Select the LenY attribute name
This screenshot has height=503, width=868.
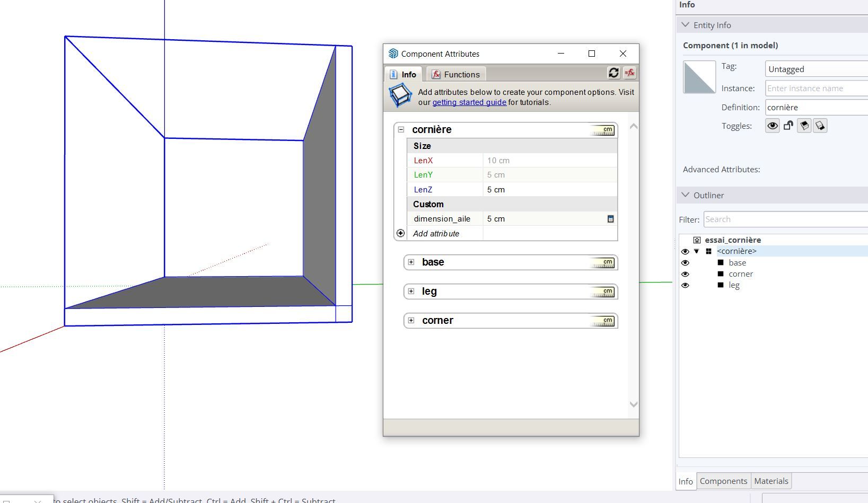(x=423, y=175)
